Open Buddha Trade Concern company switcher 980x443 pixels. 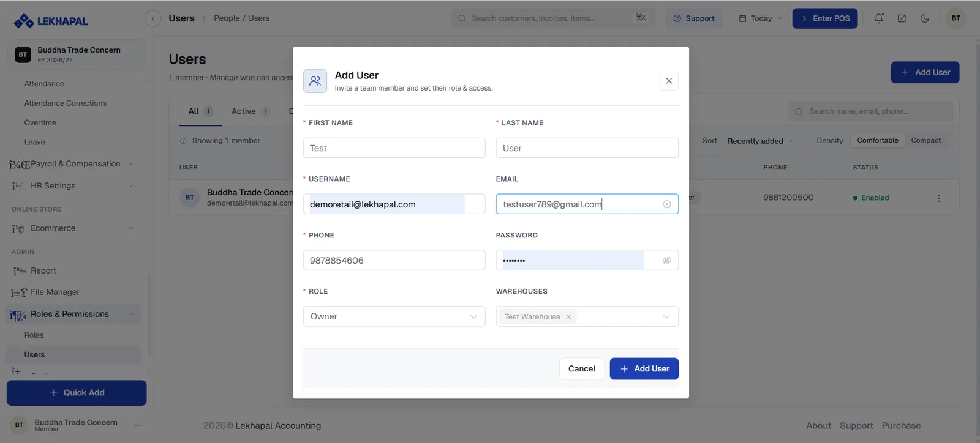pos(76,54)
